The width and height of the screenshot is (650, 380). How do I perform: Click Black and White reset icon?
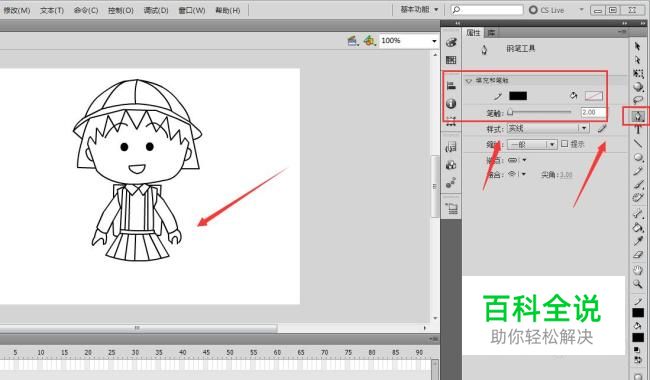click(x=638, y=351)
